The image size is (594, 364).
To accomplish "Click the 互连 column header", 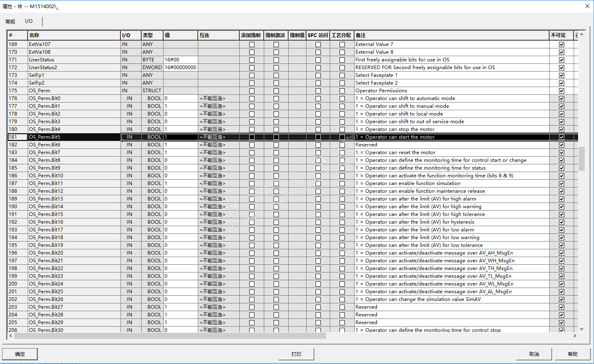I will tap(219, 35).
